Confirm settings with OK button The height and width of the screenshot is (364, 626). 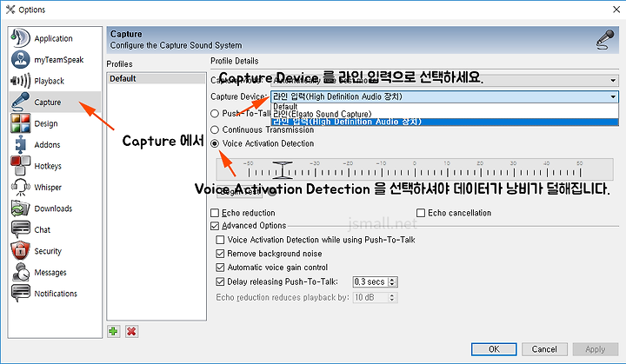494,349
